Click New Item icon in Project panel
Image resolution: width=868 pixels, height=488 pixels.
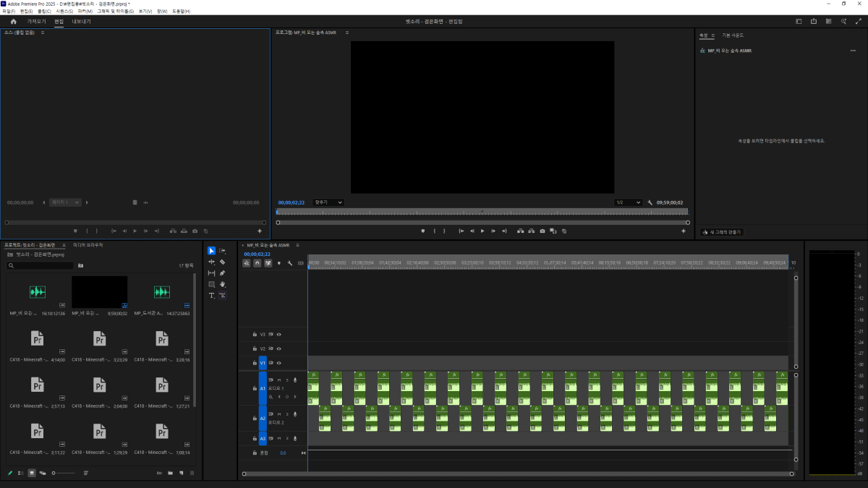tap(181, 473)
